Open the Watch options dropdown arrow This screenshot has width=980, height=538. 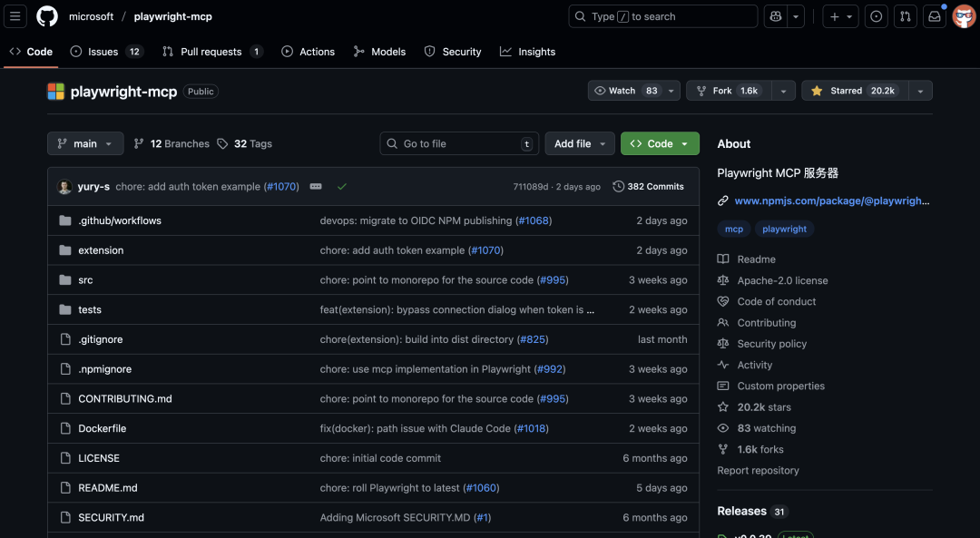[x=671, y=91]
